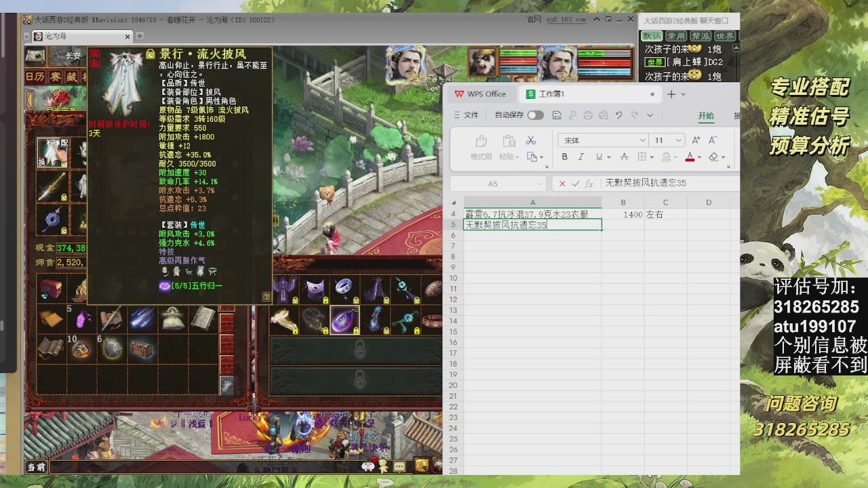Click the cell Borders icon in WPS
868x488 pixels.
click(642, 157)
